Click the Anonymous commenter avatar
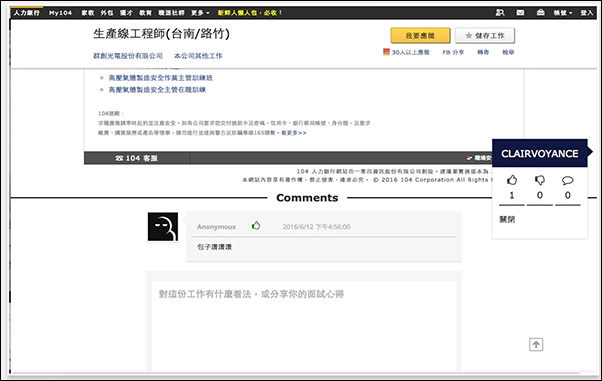 [x=163, y=227]
